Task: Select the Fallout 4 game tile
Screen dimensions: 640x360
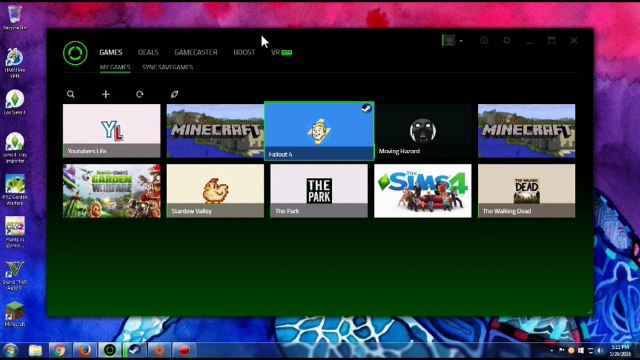Action: 319,131
